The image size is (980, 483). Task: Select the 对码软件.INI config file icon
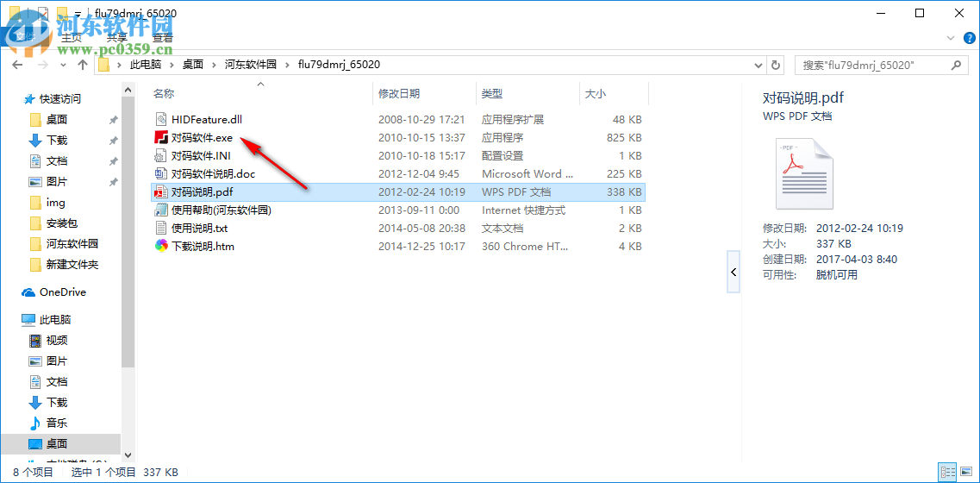pyautogui.click(x=161, y=155)
